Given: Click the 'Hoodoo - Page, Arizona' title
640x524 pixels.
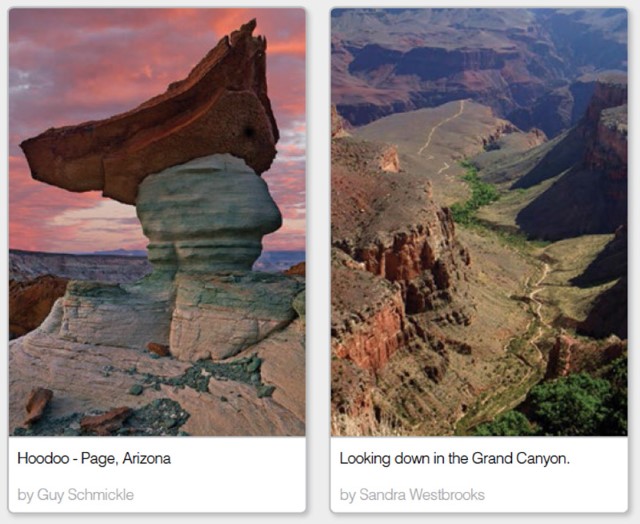Looking at the screenshot, I should 94,458.
